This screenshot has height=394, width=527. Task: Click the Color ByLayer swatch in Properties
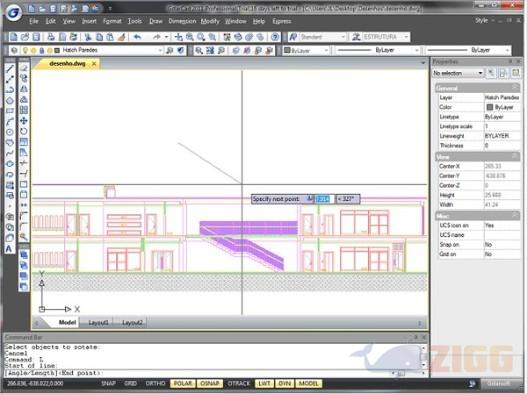pos(490,107)
